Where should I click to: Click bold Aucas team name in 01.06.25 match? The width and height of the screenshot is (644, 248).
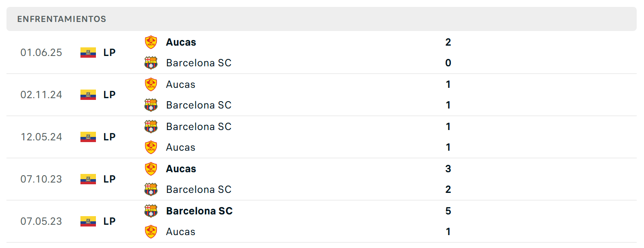click(181, 42)
